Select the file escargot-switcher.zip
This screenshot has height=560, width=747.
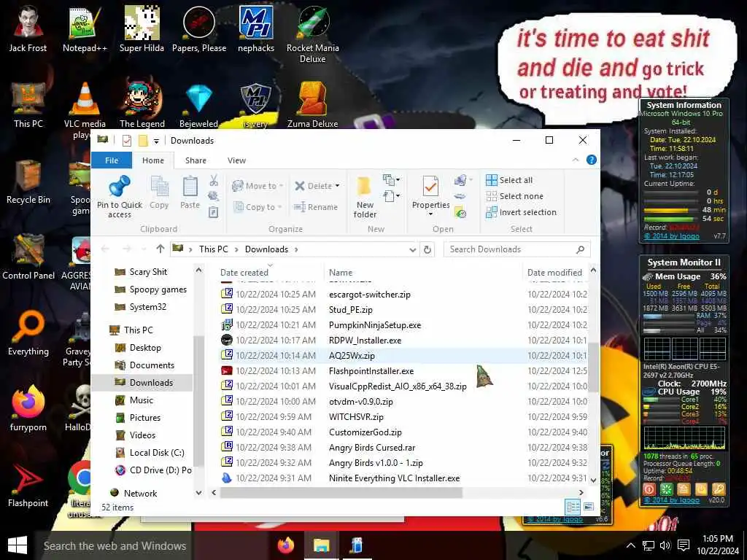370,295
